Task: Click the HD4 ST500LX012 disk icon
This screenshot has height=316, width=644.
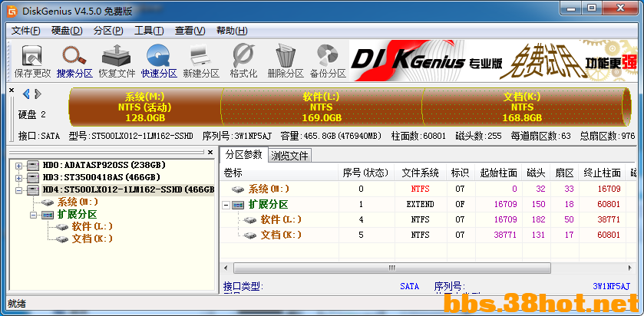Action: [33, 190]
